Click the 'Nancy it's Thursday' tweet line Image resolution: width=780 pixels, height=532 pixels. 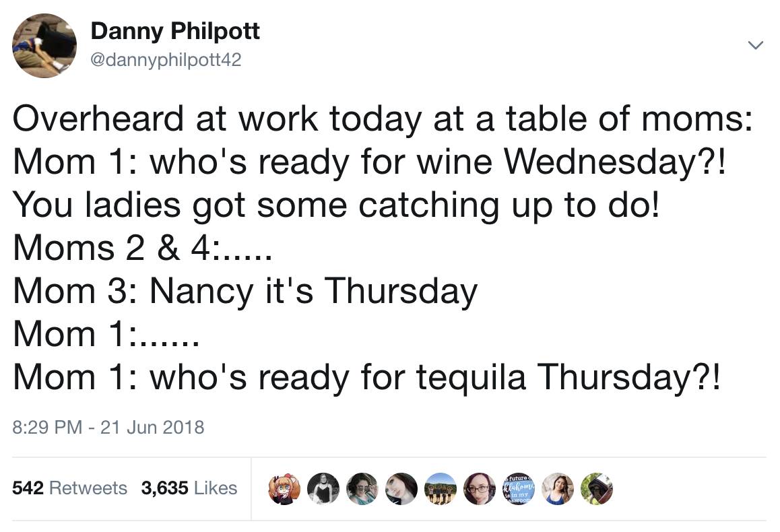245,292
